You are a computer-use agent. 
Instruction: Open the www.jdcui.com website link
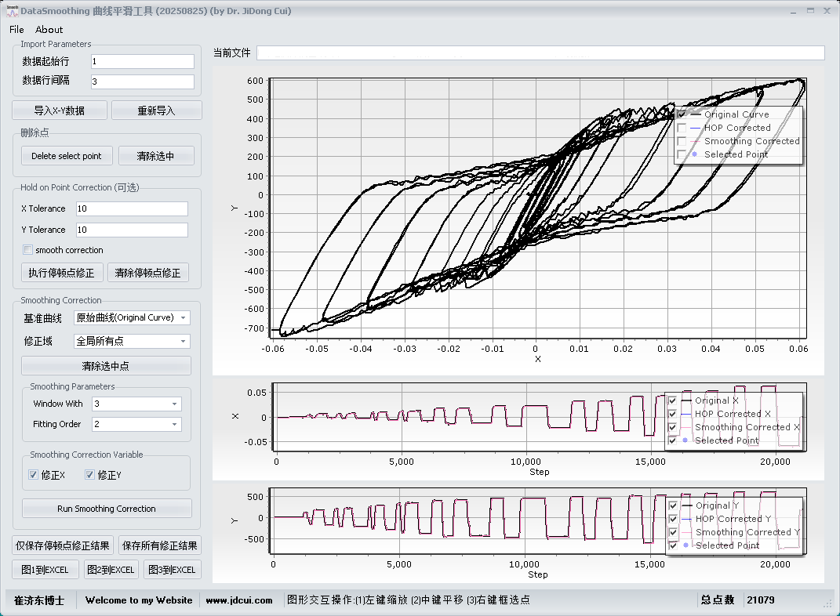coord(239,600)
